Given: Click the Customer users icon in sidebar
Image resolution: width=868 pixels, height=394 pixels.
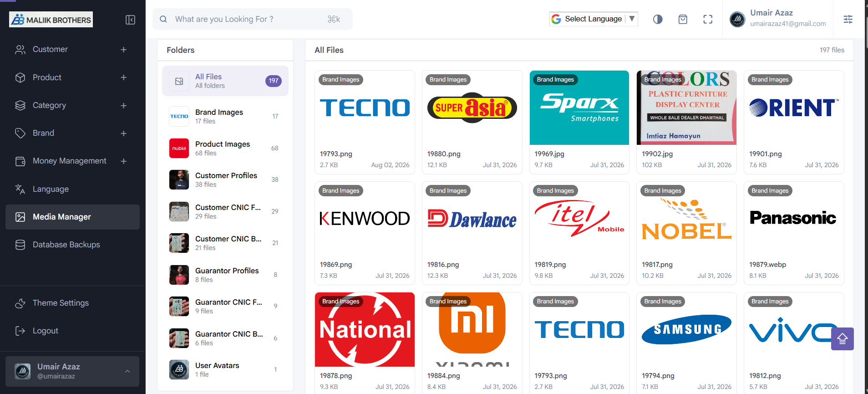Looking at the screenshot, I should 20,50.
